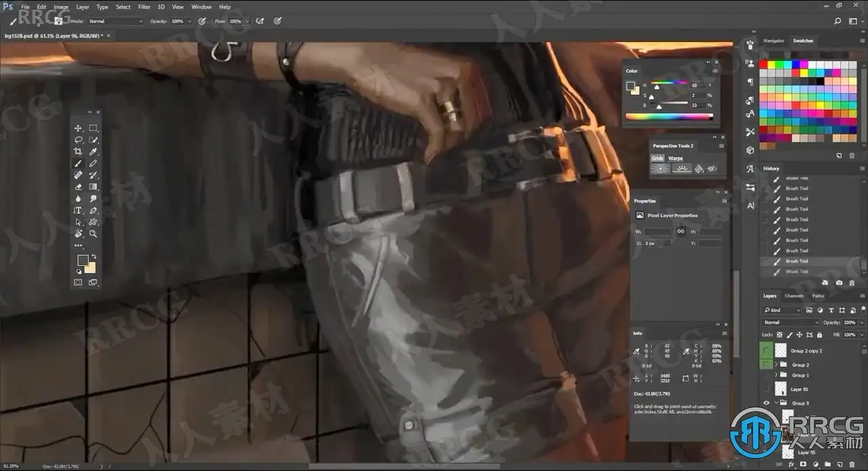Select the Path Selection arrow tool
868x471 pixels.
coord(79,222)
